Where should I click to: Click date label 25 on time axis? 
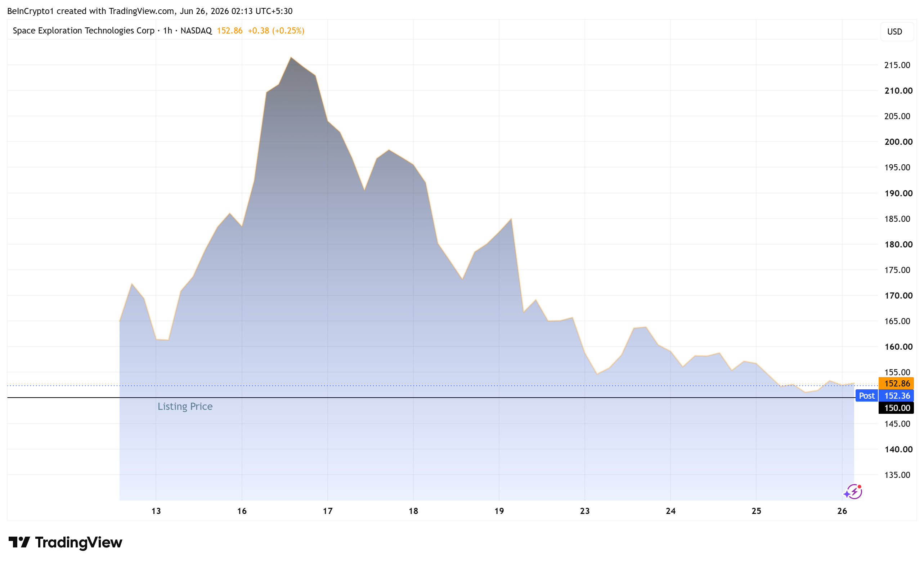pos(756,511)
